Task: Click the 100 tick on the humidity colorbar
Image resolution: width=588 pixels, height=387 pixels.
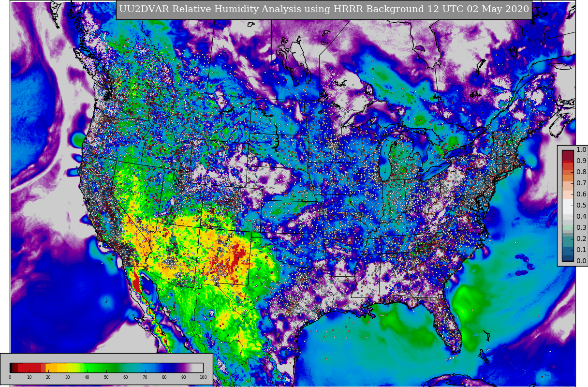Action: [203, 377]
